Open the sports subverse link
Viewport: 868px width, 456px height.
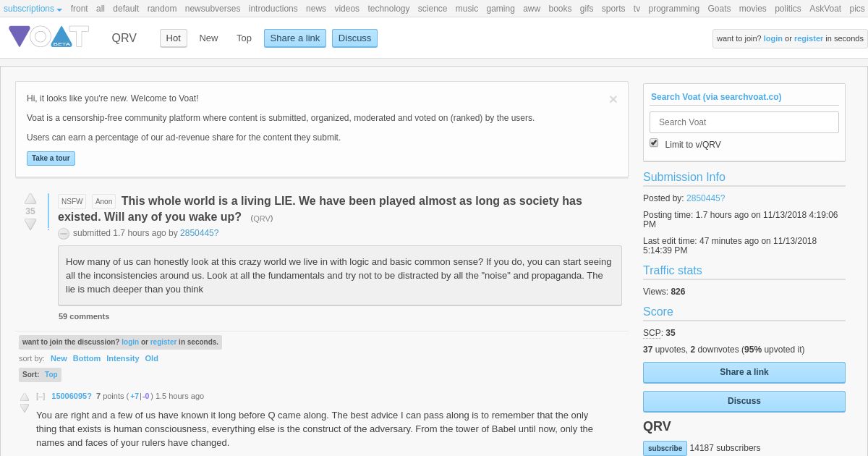613,9
